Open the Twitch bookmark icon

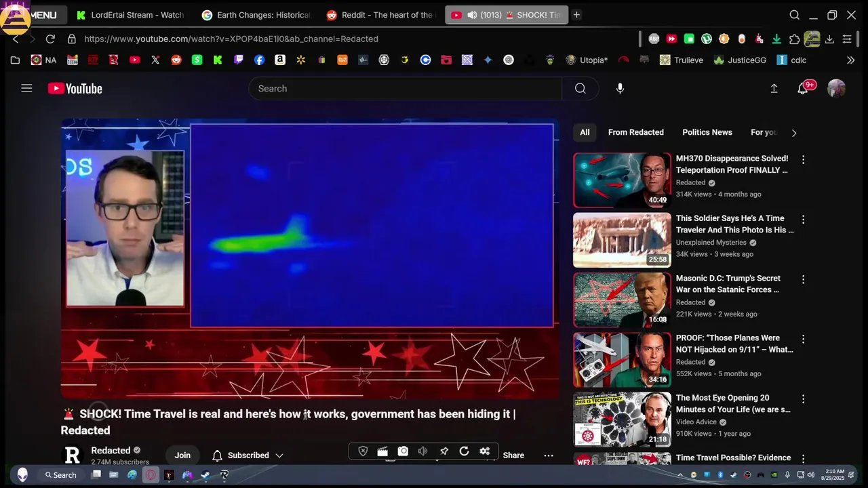click(x=238, y=60)
